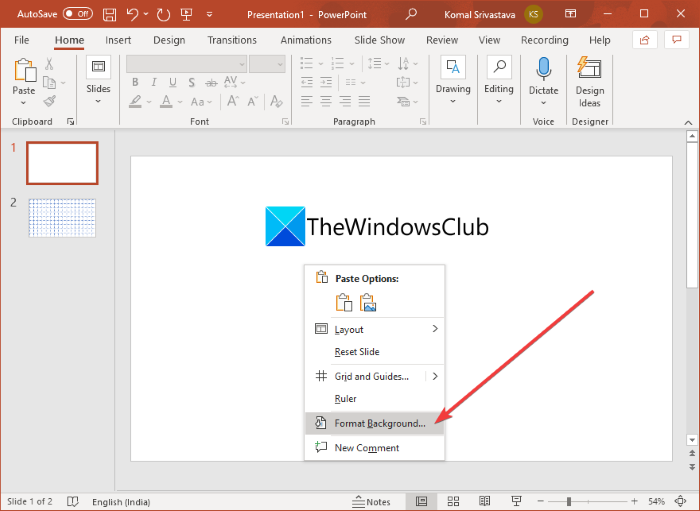Open the Editing group dropdown

(x=499, y=101)
